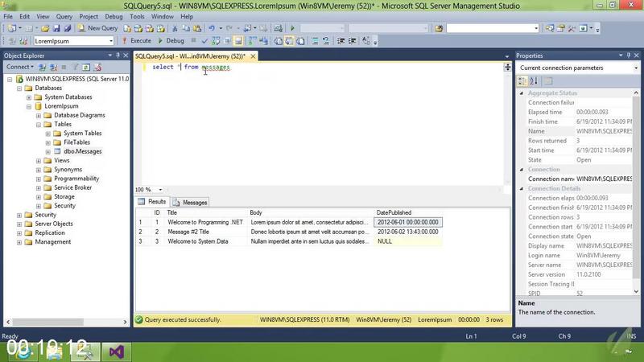
Task: Click Connect Object Explorer icon
Action: 42,67
